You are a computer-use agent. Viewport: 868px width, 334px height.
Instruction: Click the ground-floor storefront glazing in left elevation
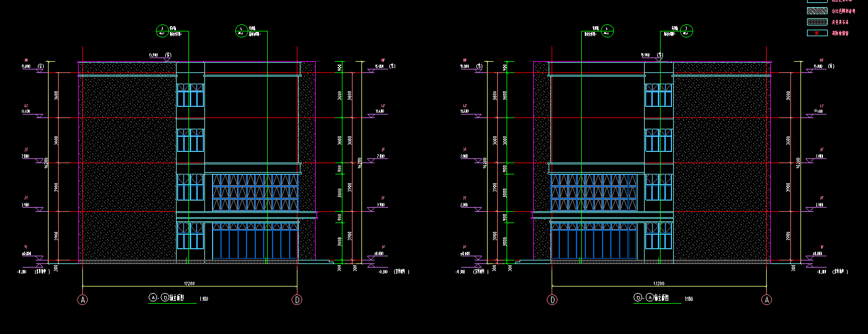point(255,242)
